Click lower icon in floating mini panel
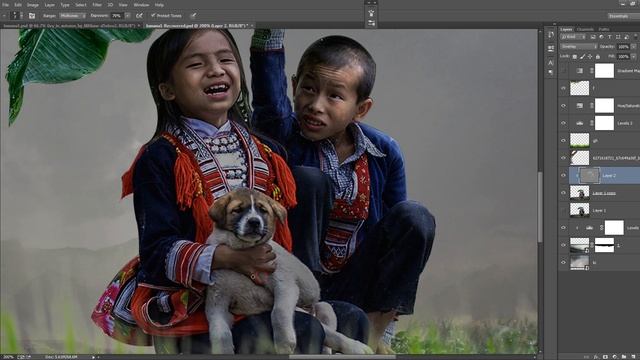The height and width of the screenshot is (360, 640). 371,23
